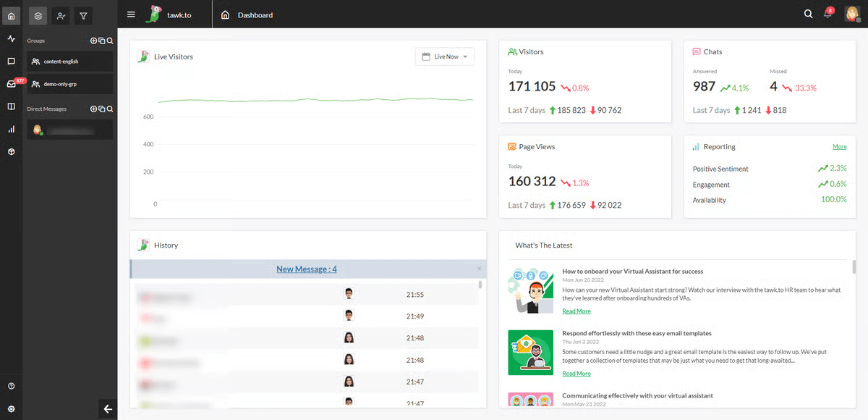Viewport: 868px width, 420px height.
Task: Click the notification bell icon
Action: 827,14
